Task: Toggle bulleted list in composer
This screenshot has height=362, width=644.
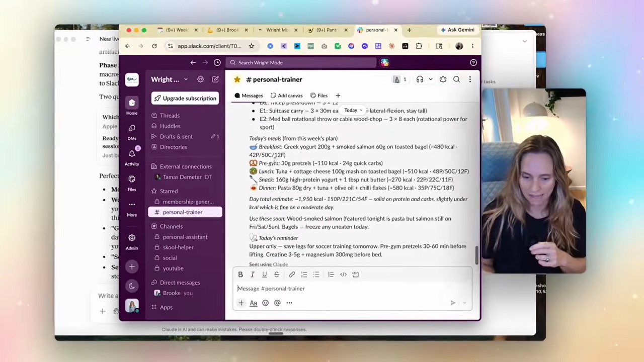Action: point(316,275)
